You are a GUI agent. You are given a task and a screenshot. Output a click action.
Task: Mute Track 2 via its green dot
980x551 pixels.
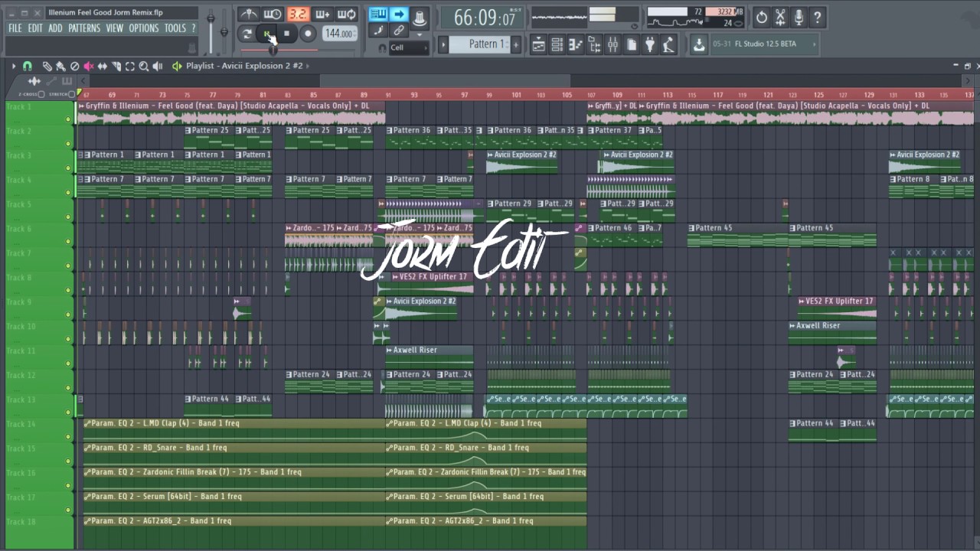[68, 143]
